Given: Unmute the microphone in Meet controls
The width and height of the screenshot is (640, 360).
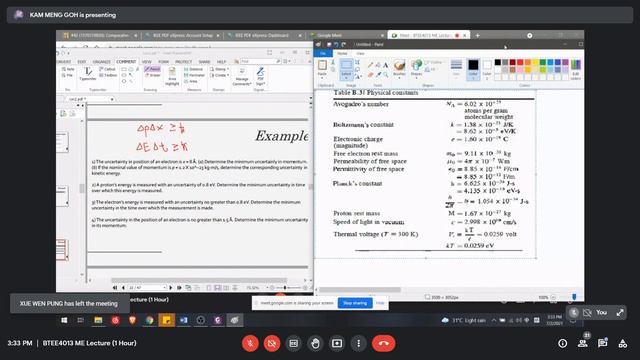Looking at the screenshot, I should (x=250, y=343).
